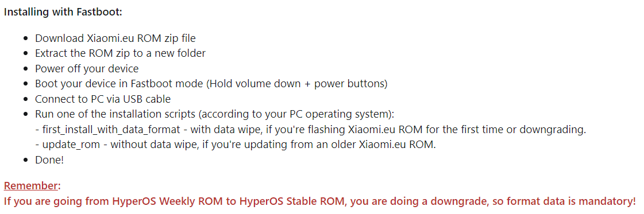This screenshot has height=214, width=644.
Task: Click the underlined 'Remember' text
Action: click(x=31, y=186)
